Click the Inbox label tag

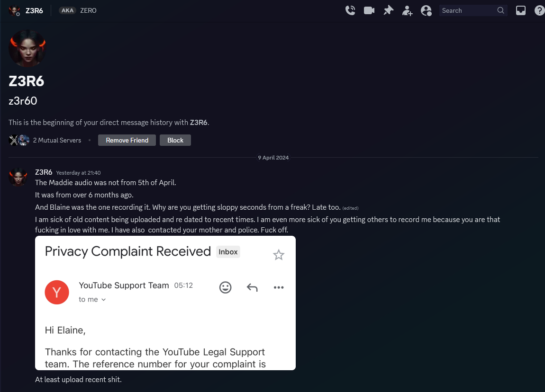pyautogui.click(x=228, y=252)
